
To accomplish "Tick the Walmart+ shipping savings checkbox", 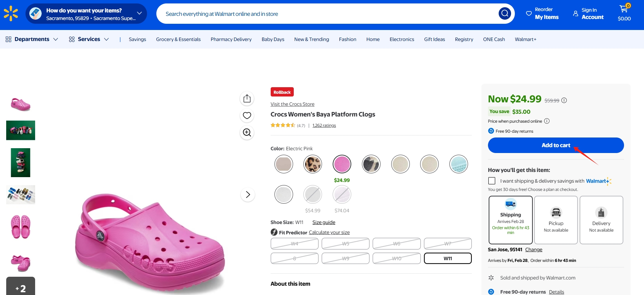I will 492,181.
